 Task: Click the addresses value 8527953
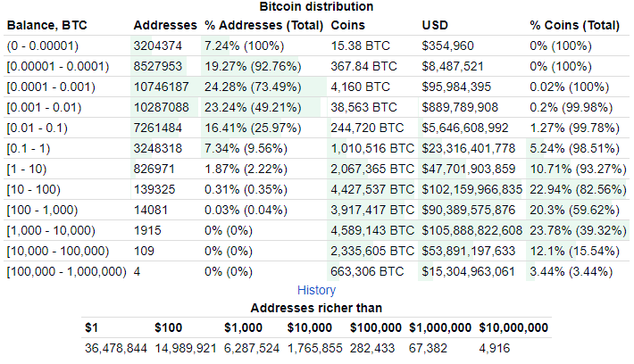(158, 66)
